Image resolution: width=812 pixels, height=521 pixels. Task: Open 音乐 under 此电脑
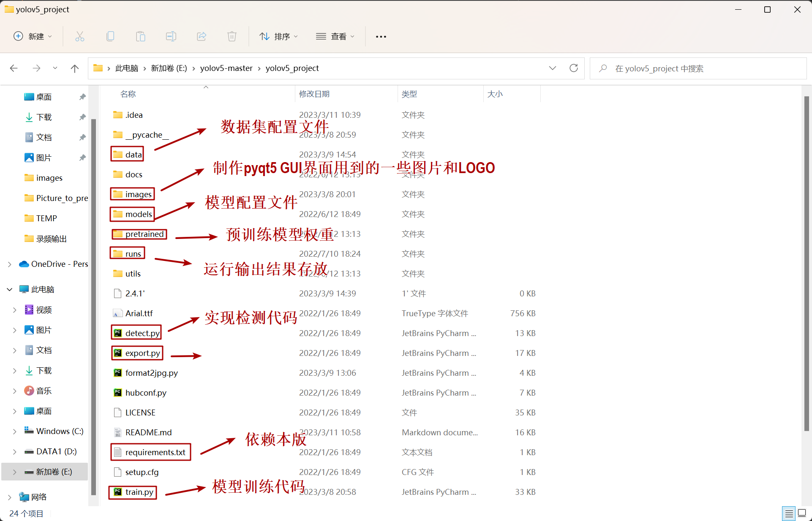click(38, 391)
